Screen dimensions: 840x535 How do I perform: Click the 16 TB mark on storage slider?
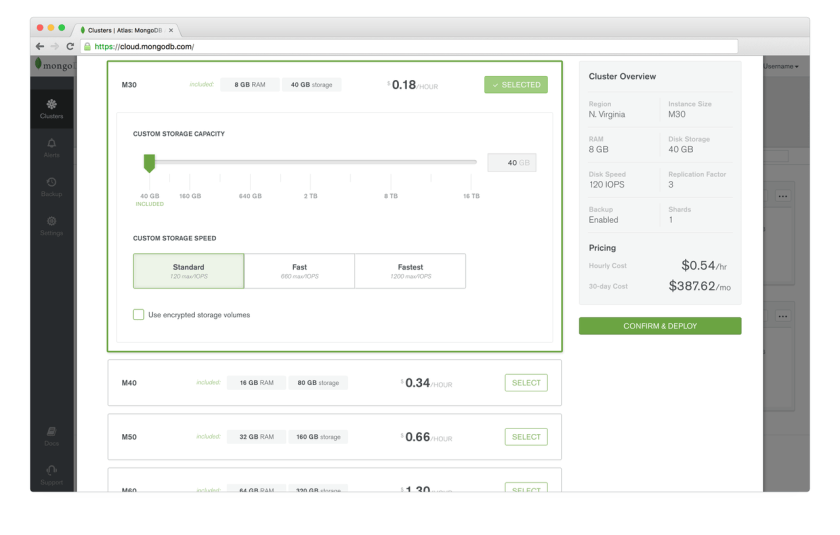tap(471, 196)
